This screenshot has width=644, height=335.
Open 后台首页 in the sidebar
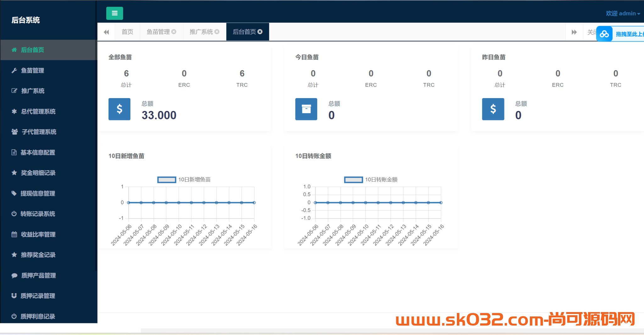click(x=48, y=50)
